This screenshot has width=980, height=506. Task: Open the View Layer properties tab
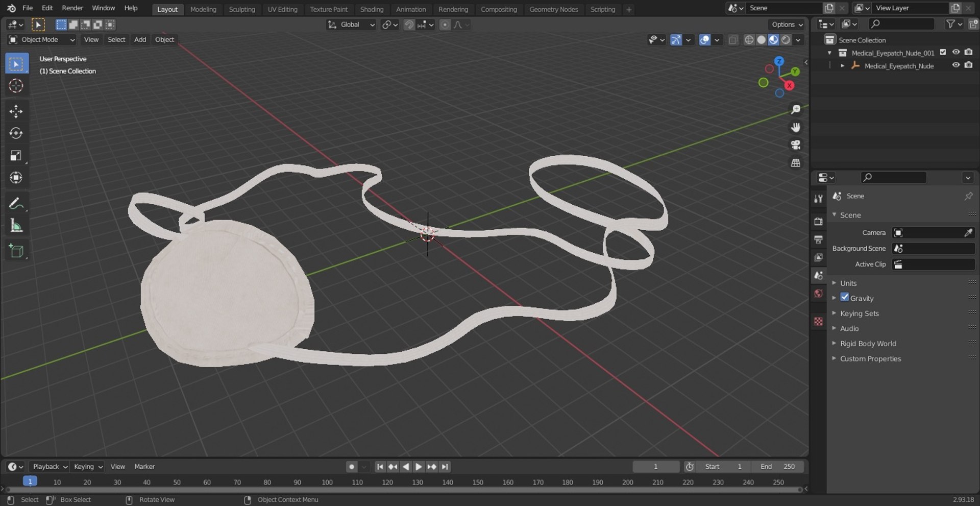(x=819, y=257)
